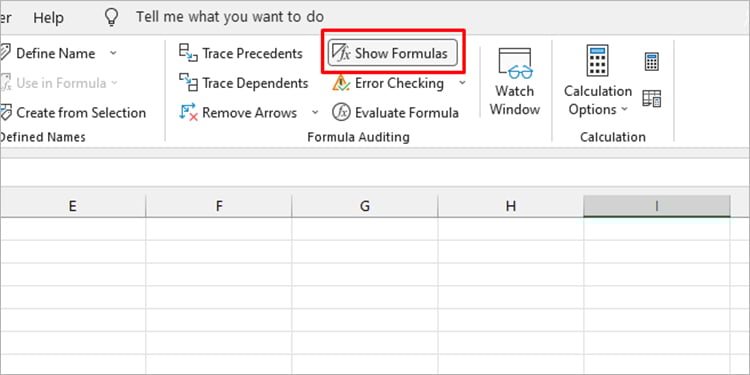Image resolution: width=750 pixels, height=375 pixels.
Task: Click the Evaluate Formula fx icon
Action: tap(341, 112)
